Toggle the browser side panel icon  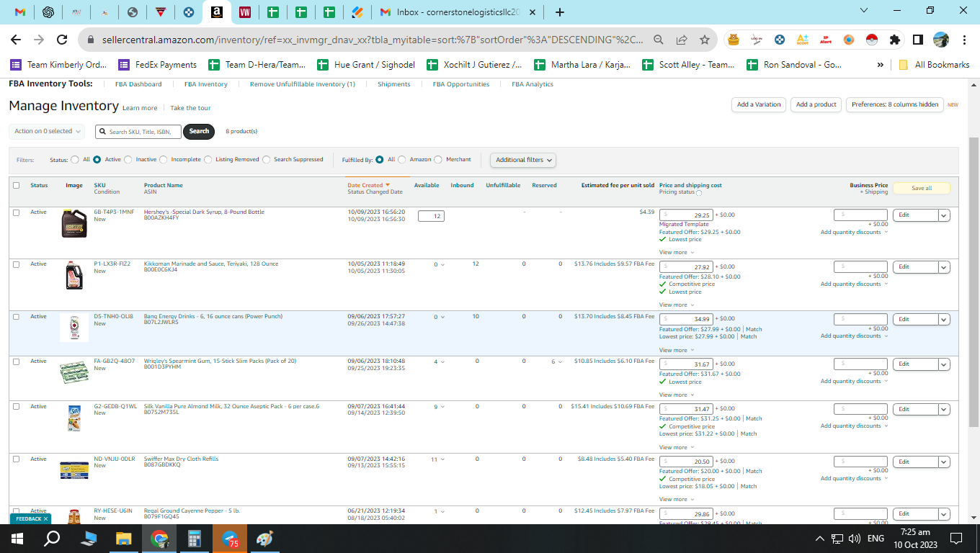pyautogui.click(x=918, y=40)
